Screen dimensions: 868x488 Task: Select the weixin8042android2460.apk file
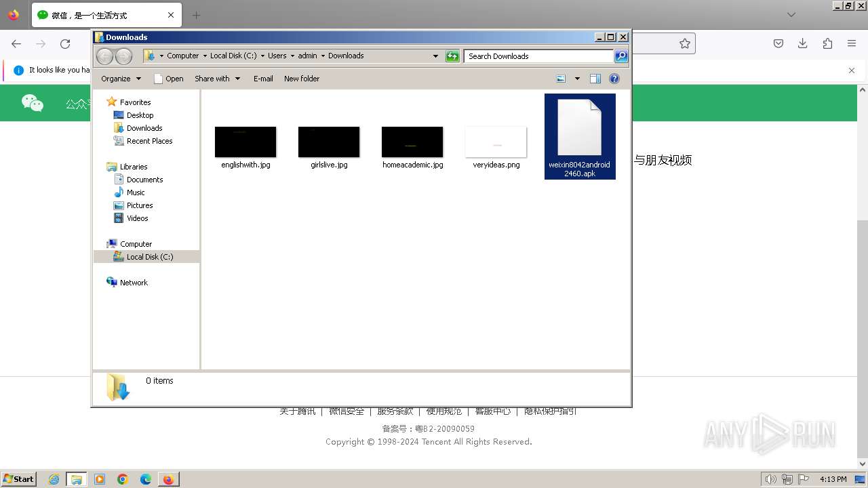(x=580, y=137)
